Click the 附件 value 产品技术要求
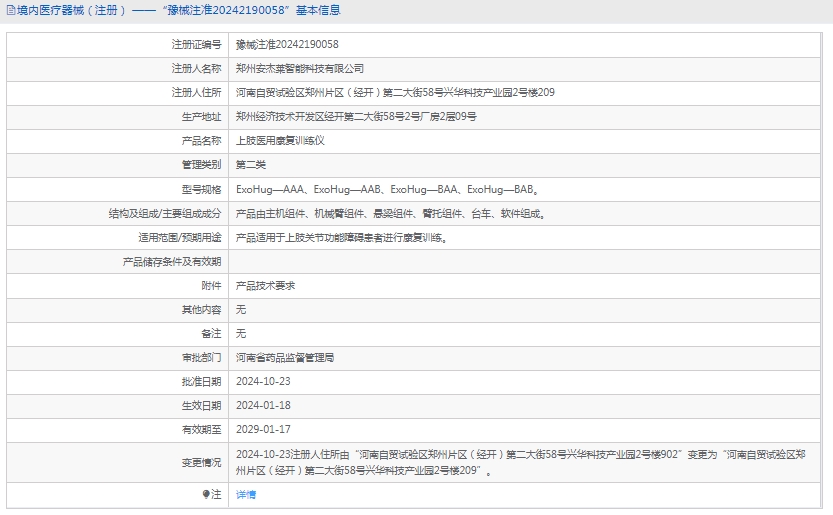The height and width of the screenshot is (515, 833). point(265,286)
